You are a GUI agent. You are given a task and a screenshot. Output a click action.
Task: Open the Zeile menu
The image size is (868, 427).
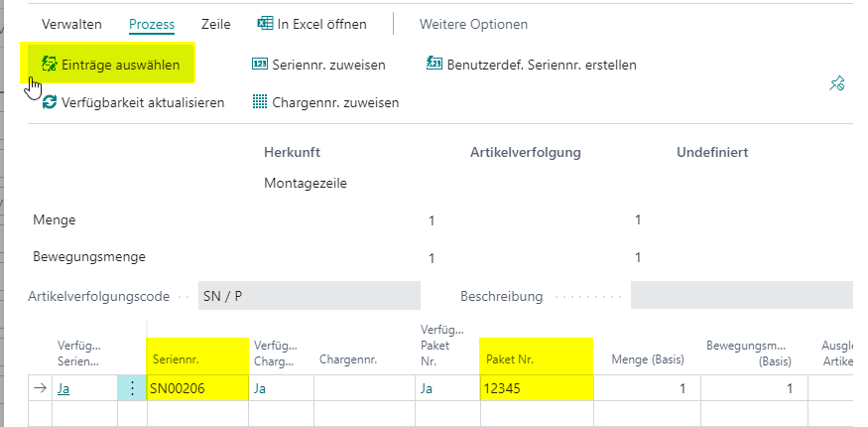[216, 25]
